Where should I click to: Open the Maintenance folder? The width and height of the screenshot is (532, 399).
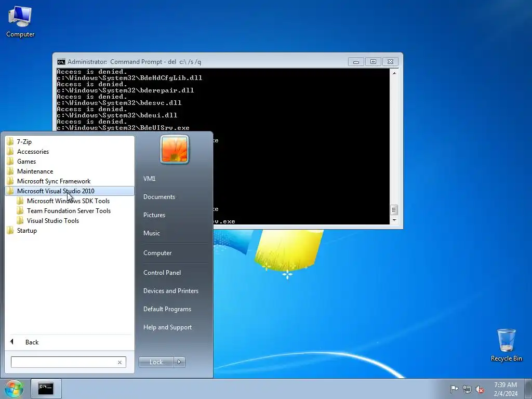(x=70, y=171)
